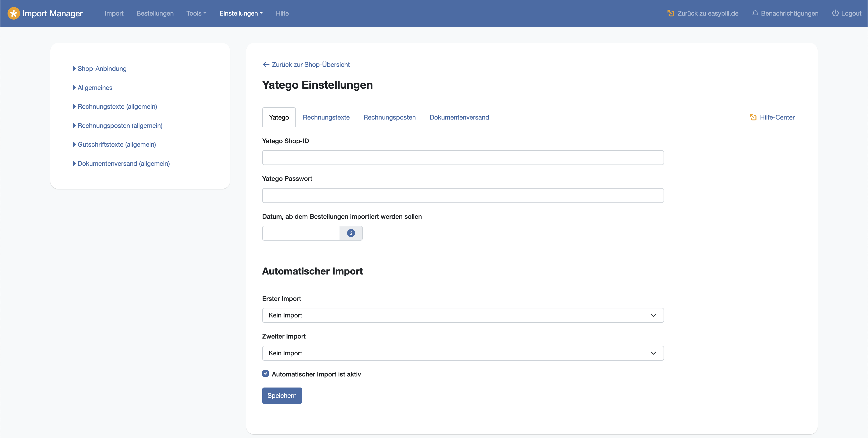Open Rechnungstexte (allgemein) sidebar link
Screen dimensions: 868x438
pyautogui.click(x=117, y=106)
